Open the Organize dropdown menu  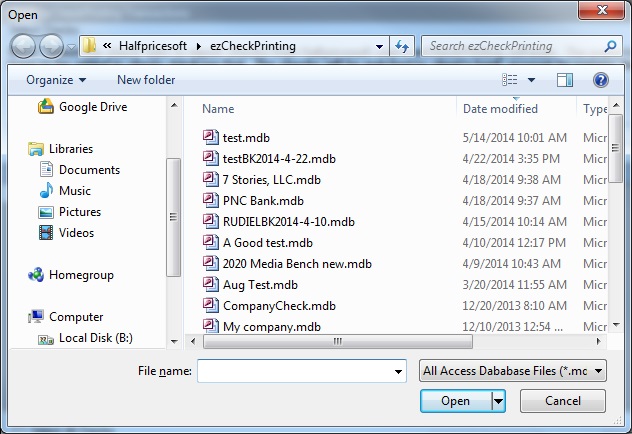click(x=56, y=80)
